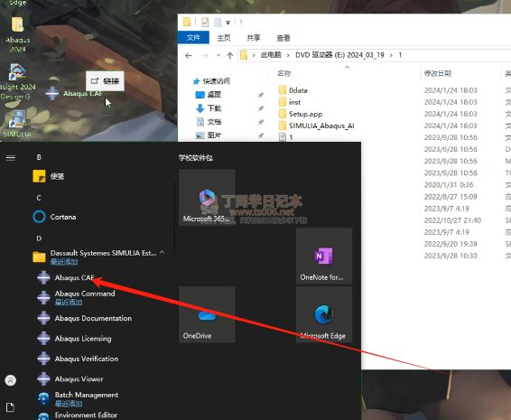Open Abaqus Documentation entry
The image size is (511, 420).
tap(93, 318)
